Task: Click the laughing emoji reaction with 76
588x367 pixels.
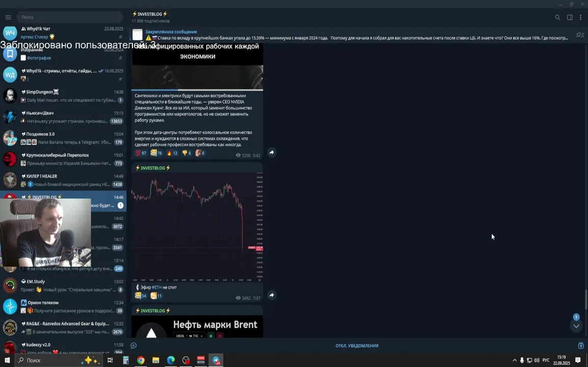Action: pos(156,153)
